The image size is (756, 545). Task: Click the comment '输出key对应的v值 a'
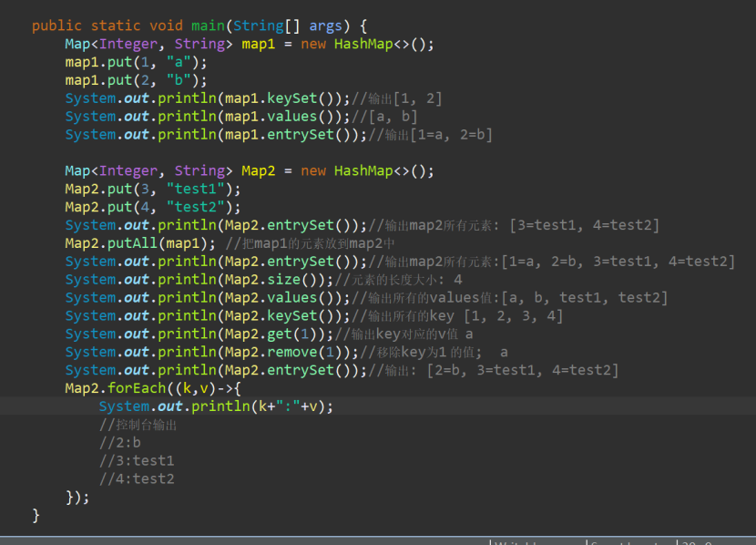[412, 334]
